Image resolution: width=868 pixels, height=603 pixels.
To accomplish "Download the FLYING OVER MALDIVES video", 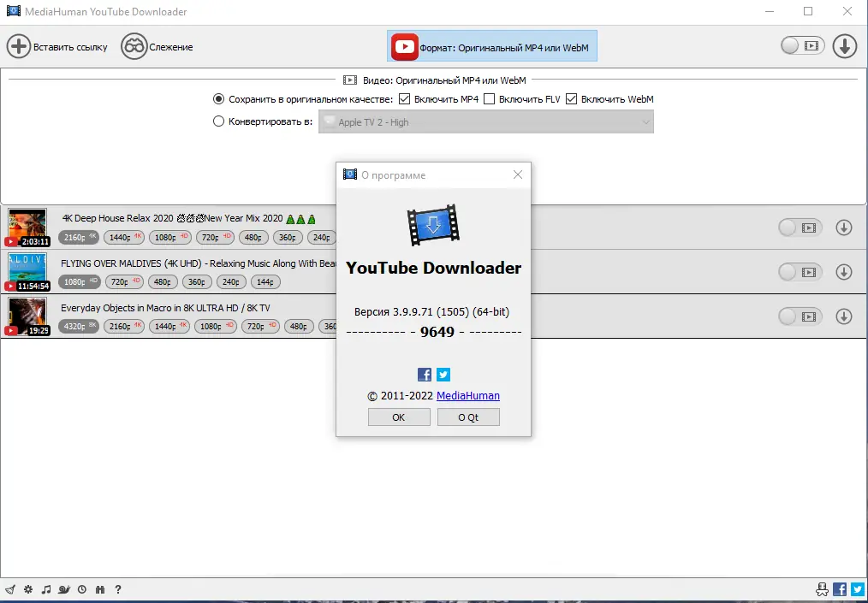I will [844, 272].
